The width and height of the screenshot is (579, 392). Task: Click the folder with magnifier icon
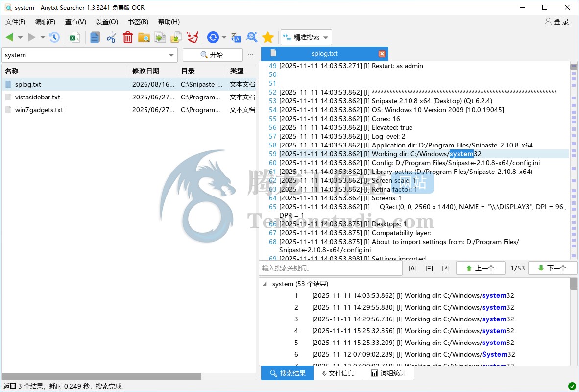point(144,37)
